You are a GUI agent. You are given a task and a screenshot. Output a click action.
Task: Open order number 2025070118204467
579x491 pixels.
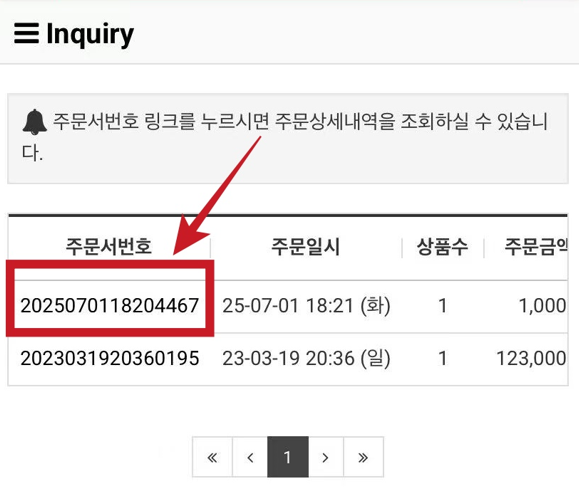110,306
